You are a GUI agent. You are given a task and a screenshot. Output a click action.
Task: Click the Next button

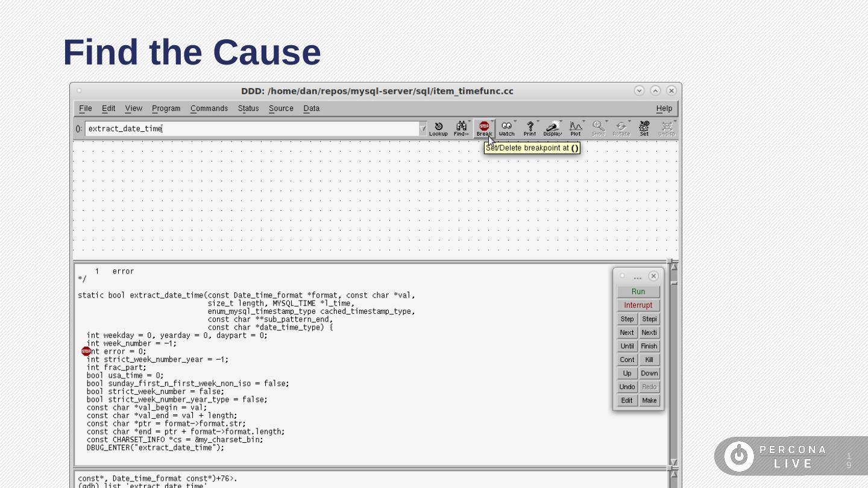[x=627, y=333]
